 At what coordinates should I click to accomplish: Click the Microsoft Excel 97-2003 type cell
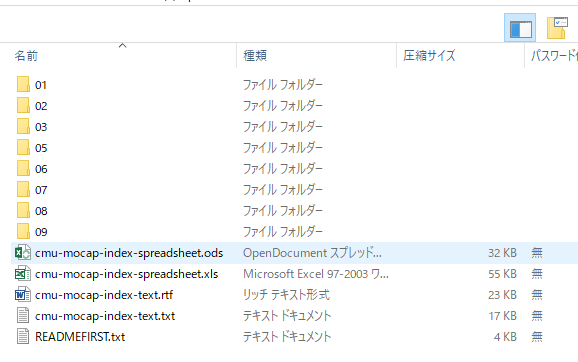pyautogui.click(x=316, y=274)
